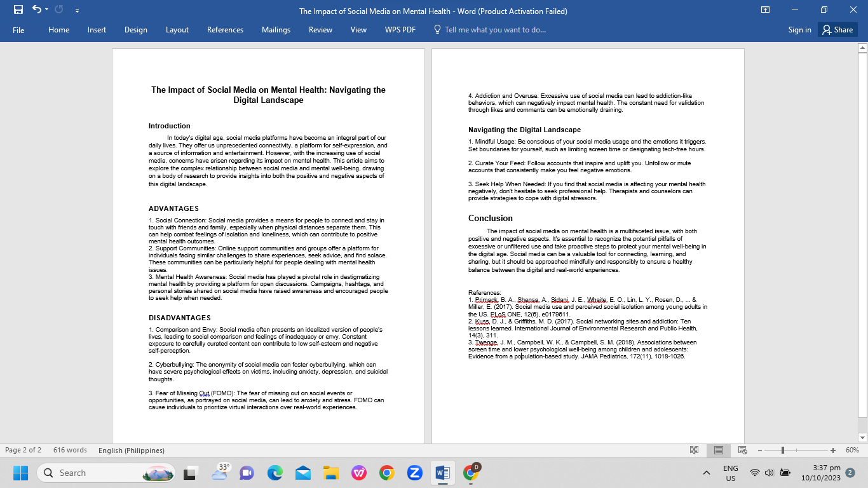Open the Mail app on the taskbar
The width and height of the screenshot is (868, 488).
302,473
